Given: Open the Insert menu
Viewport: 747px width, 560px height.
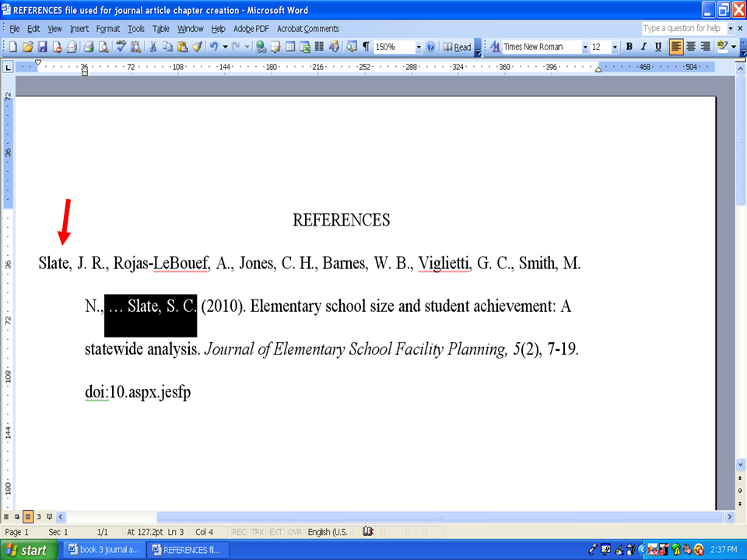Looking at the screenshot, I should [x=79, y=29].
